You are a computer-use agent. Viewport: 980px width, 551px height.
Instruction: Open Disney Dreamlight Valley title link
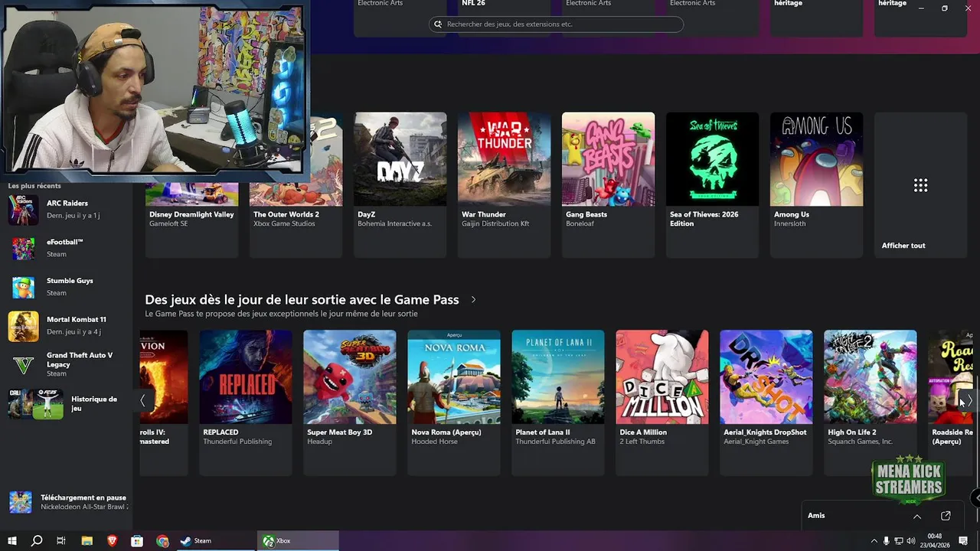click(191, 214)
